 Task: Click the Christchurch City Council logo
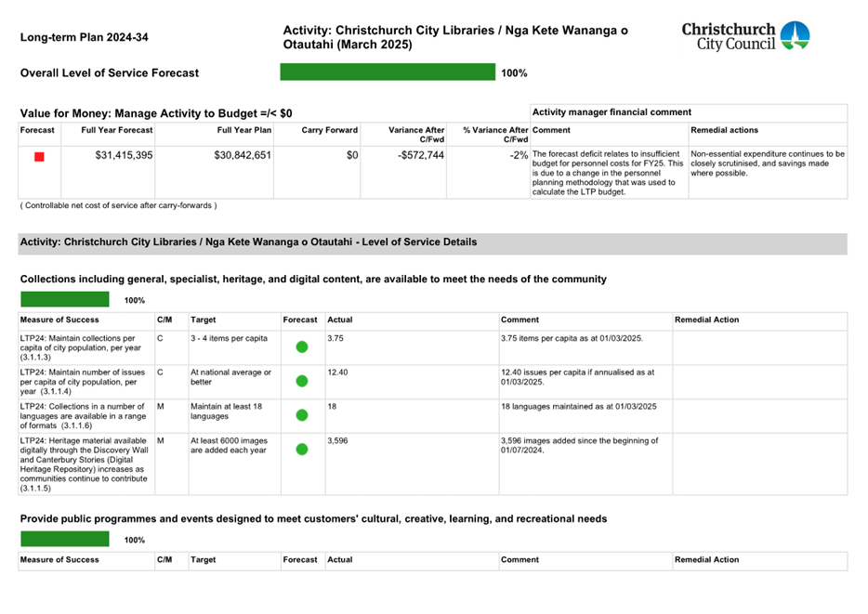(x=745, y=36)
